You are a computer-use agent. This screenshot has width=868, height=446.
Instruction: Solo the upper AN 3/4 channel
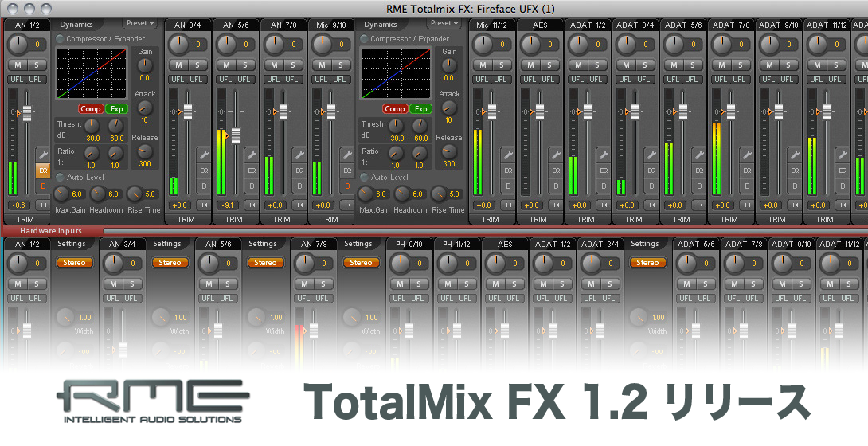coord(197,65)
